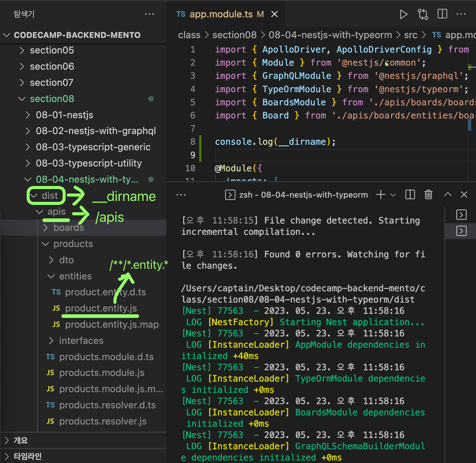This screenshot has width=476, height=463.
Task: Open the terminal launch profile dropdown arrow
Action: click(393, 195)
